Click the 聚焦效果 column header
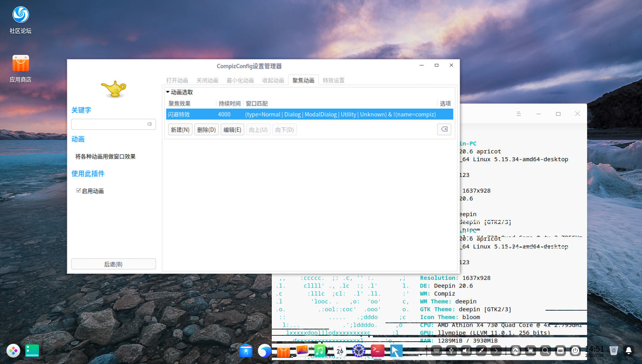This screenshot has width=642, height=364. 180,104
